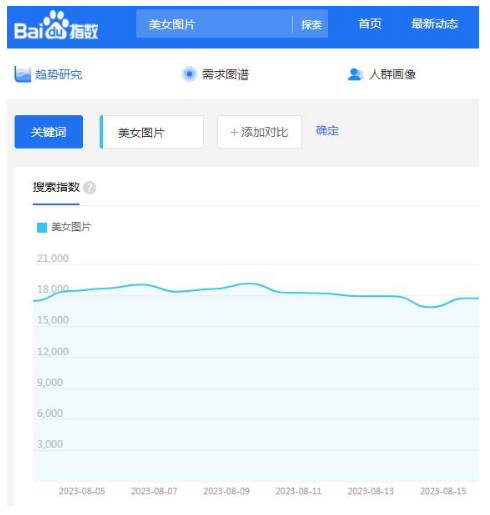This screenshot has width=490, height=515.
Task: Click the 2023-08-09 date on chart axis
Action: click(226, 491)
